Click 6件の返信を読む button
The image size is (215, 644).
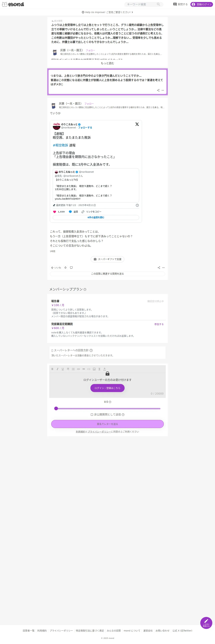pos(96,218)
